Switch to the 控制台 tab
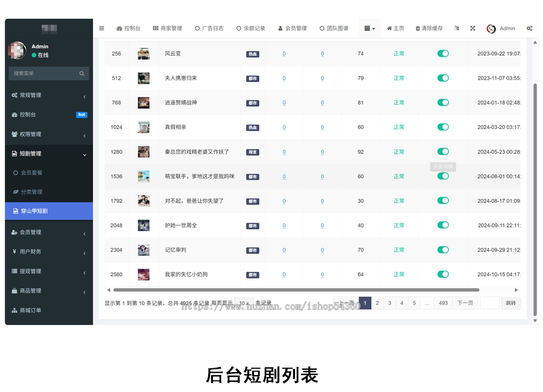 129,28
